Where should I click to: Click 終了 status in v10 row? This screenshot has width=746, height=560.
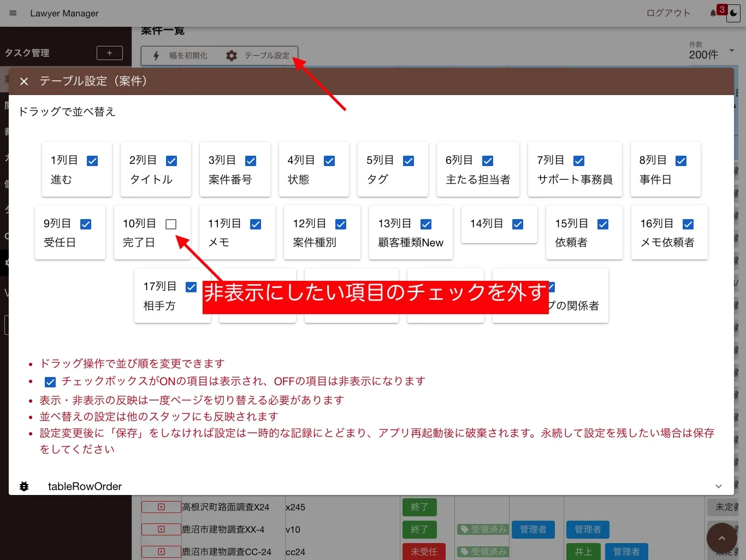(x=419, y=529)
